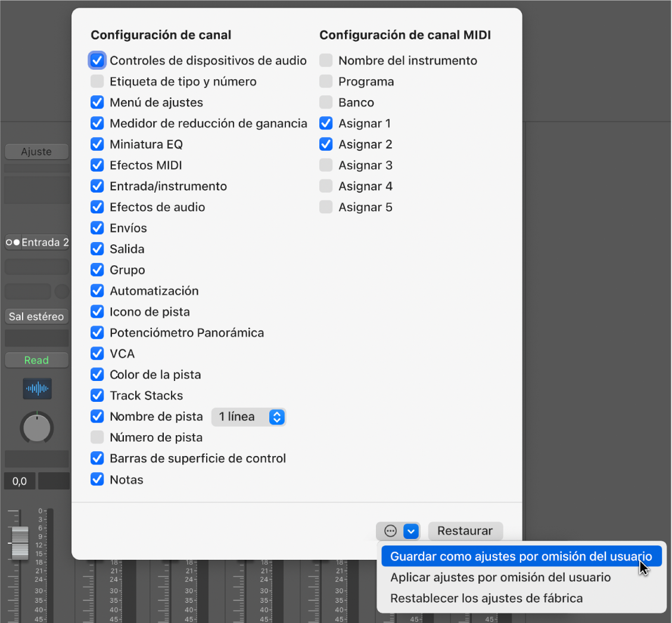This screenshot has height=623, width=672.
Task: Click the pan knob on the channel strip
Action: pos(36,427)
